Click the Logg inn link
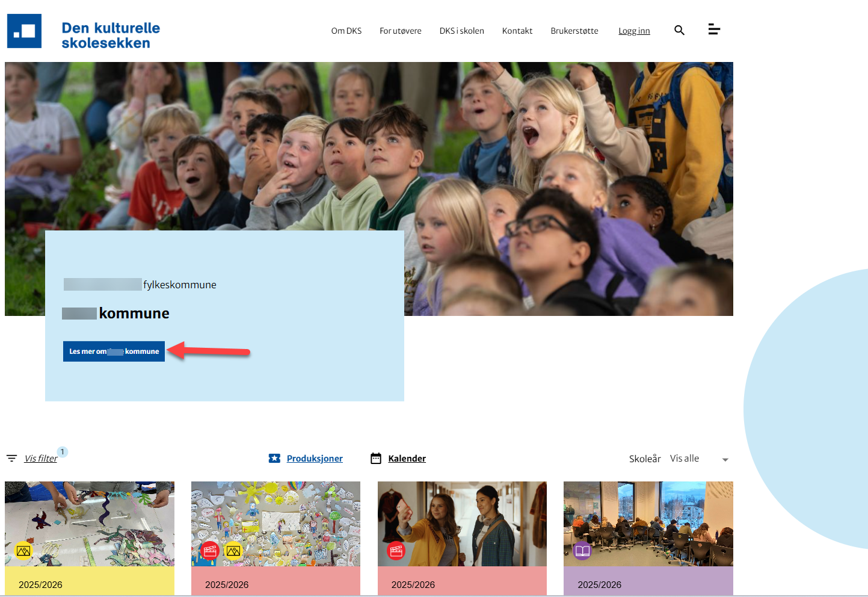 tap(634, 31)
